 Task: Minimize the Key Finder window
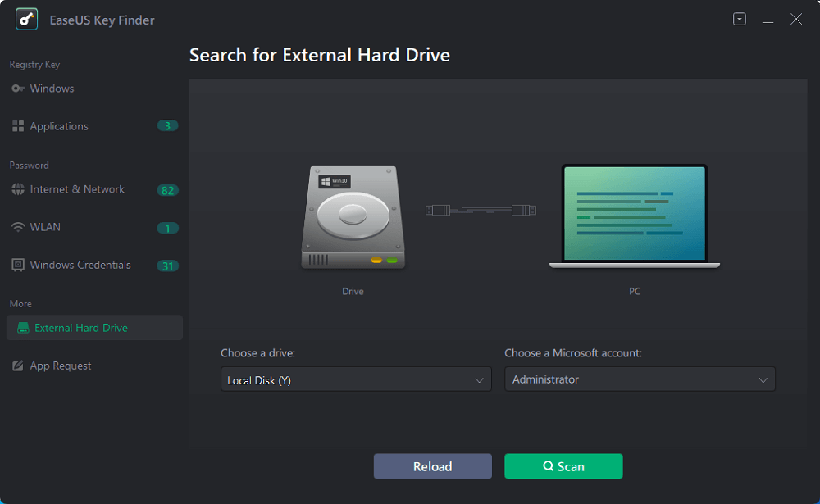click(768, 19)
